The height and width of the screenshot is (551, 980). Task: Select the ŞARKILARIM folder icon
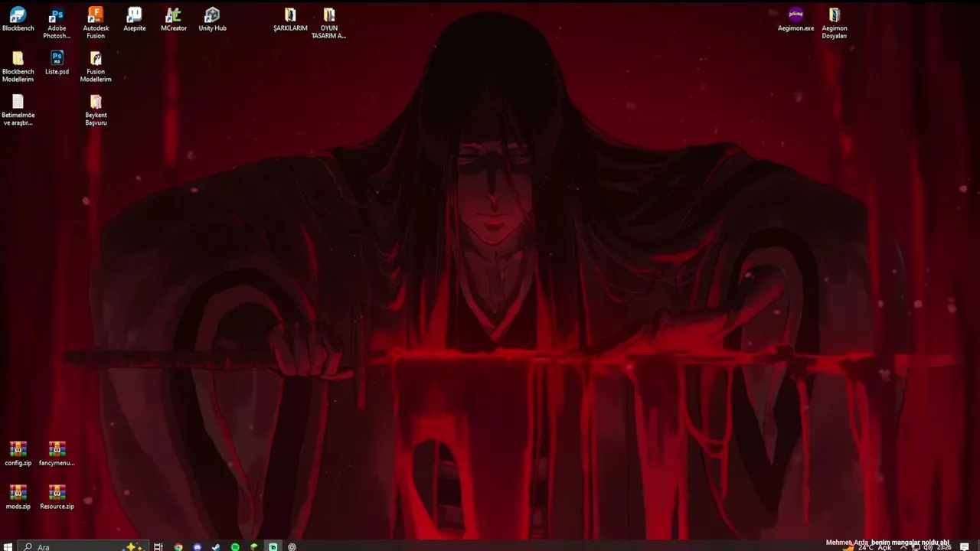pos(290,20)
